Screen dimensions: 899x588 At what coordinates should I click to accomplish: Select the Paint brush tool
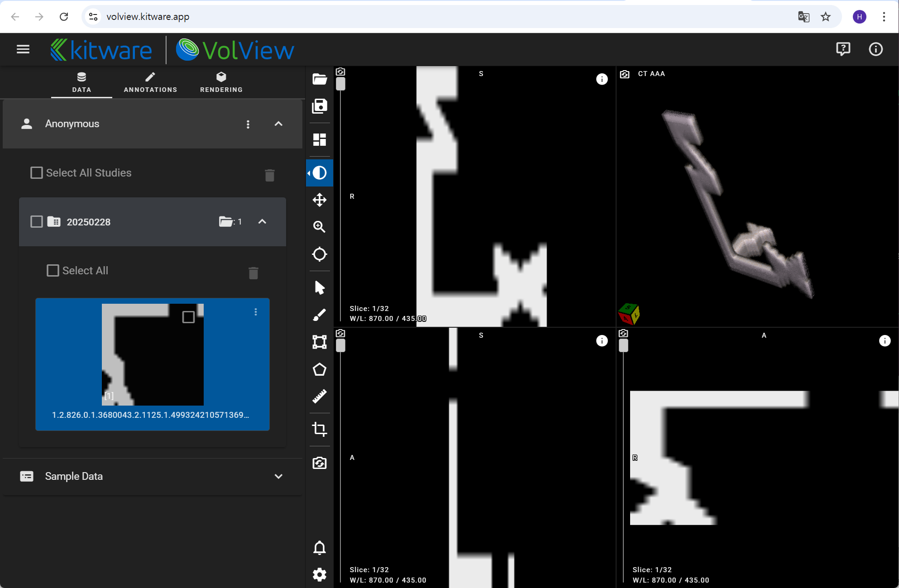pyautogui.click(x=320, y=315)
